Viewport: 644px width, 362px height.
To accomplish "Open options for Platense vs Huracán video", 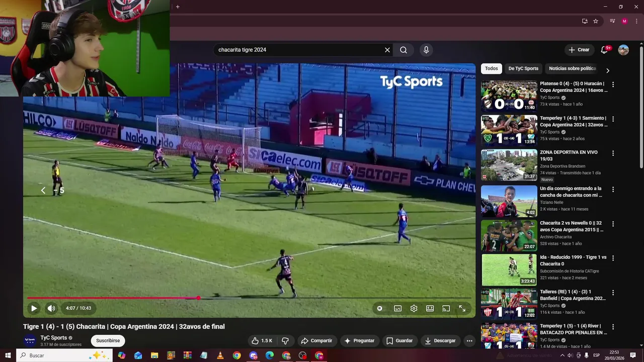I will point(613,84).
